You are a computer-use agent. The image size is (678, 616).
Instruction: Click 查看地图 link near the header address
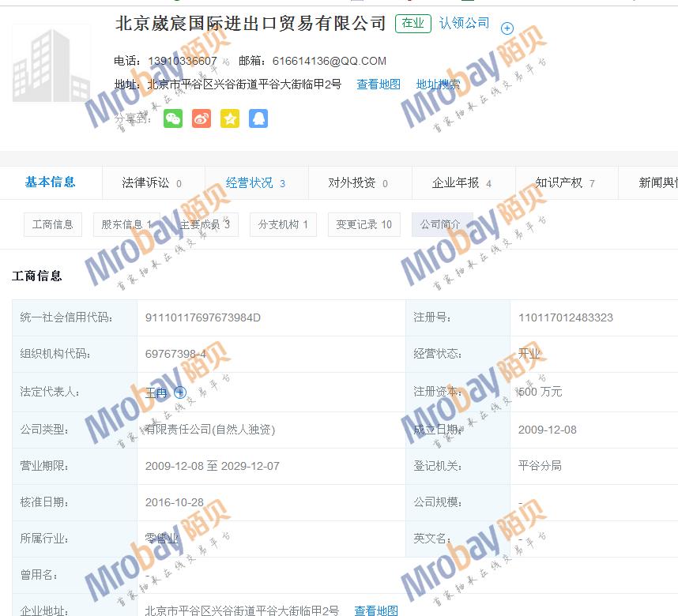(379, 85)
